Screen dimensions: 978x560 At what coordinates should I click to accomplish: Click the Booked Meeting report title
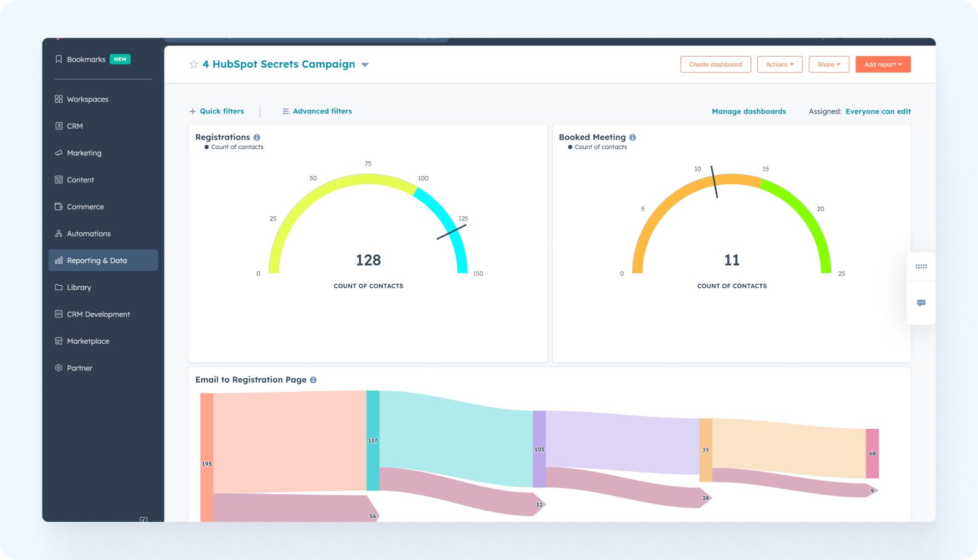click(x=592, y=137)
